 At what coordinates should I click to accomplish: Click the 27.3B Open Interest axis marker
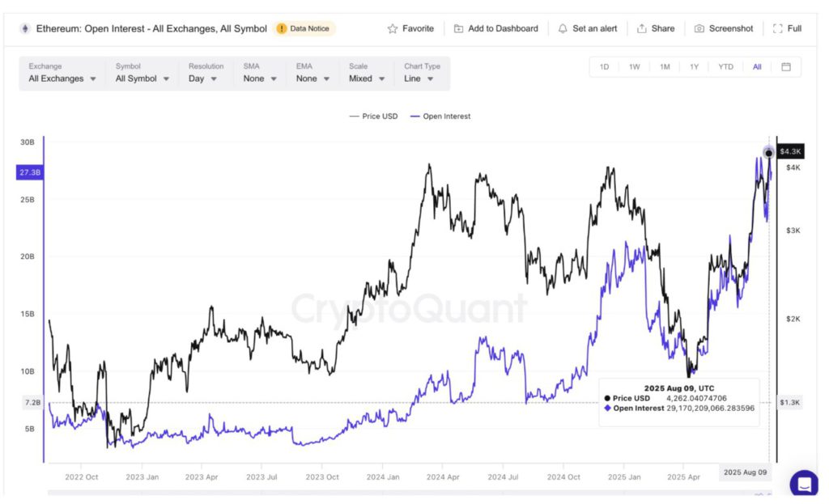tap(29, 172)
